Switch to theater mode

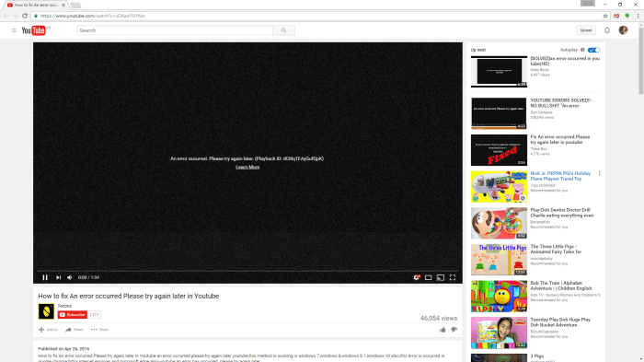pos(429,277)
